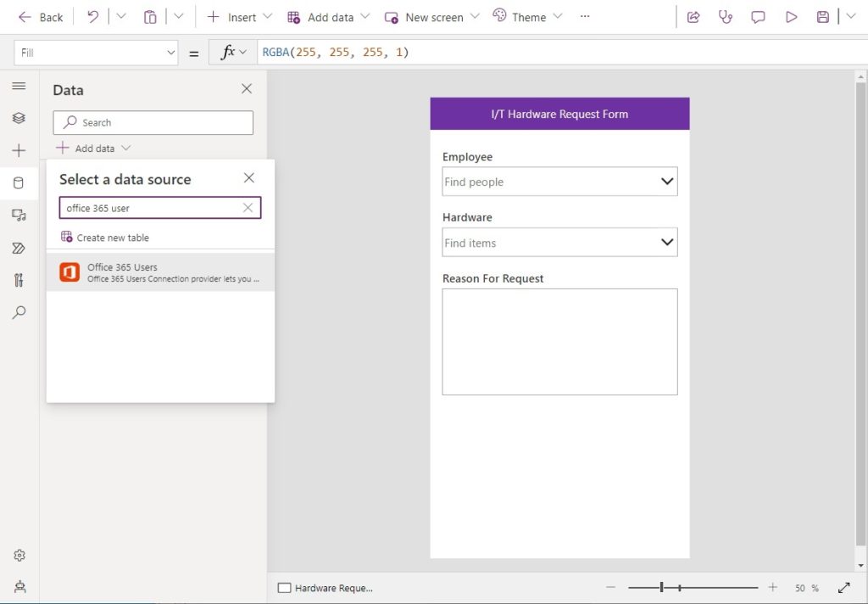Click the RGBA formula bar
868x604 pixels.
point(562,52)
